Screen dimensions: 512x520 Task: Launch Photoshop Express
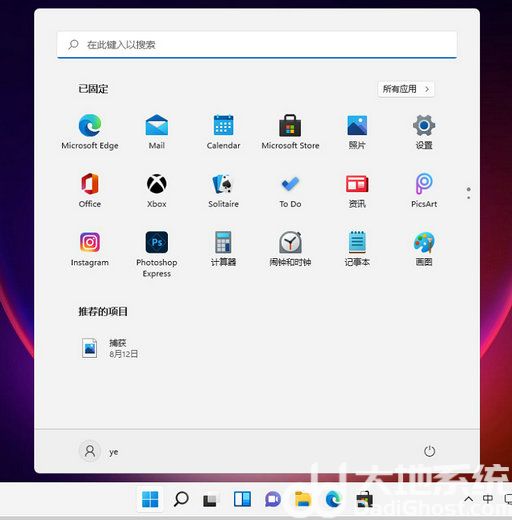157,254
